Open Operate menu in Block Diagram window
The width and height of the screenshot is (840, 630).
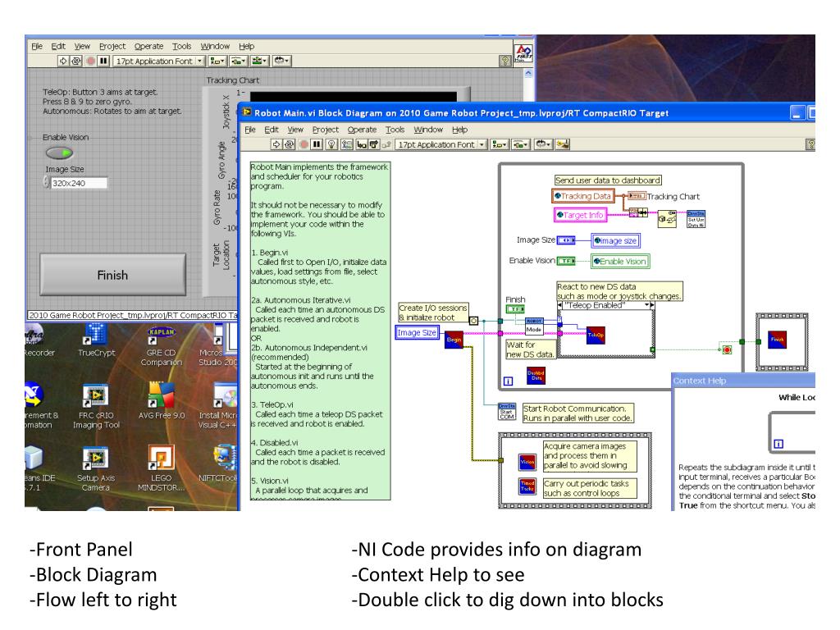(362, 129)
